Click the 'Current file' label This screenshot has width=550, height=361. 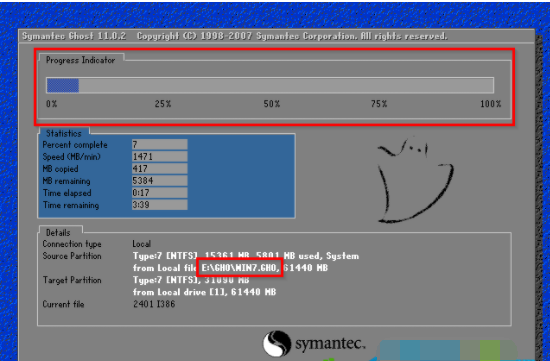coord(63,304)
